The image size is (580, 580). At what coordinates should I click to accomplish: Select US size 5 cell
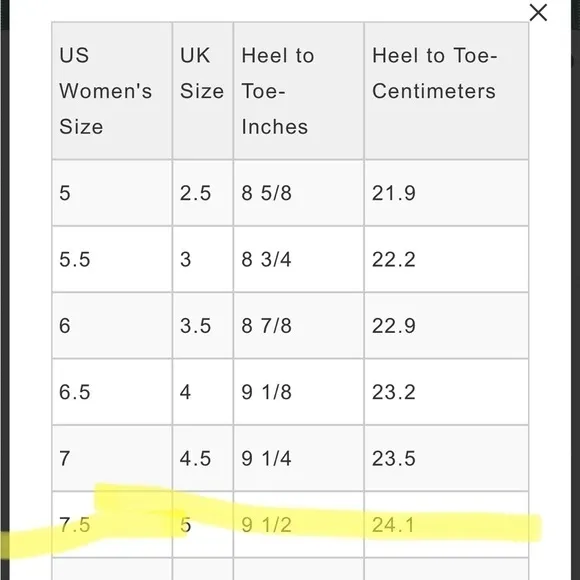tap(112, 193)
